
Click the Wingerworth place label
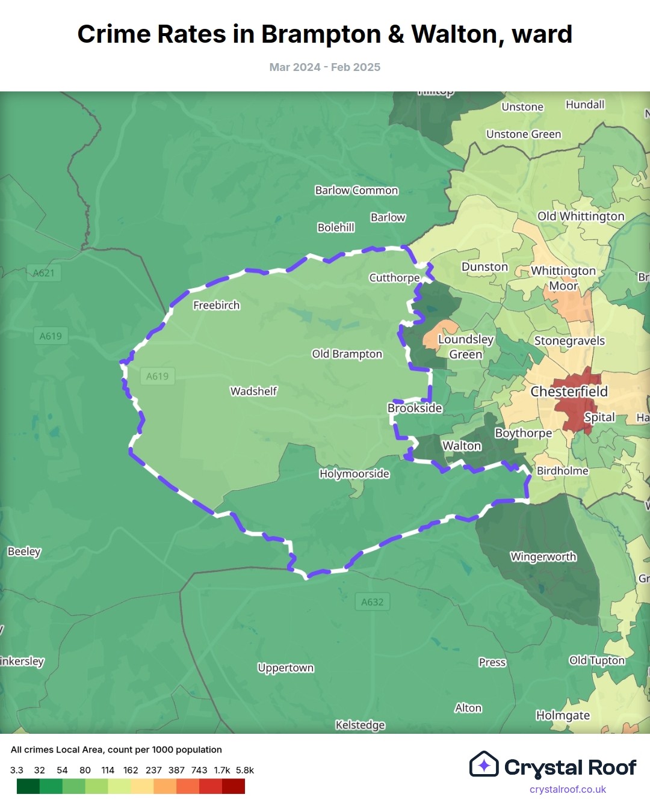pos(543,557)
